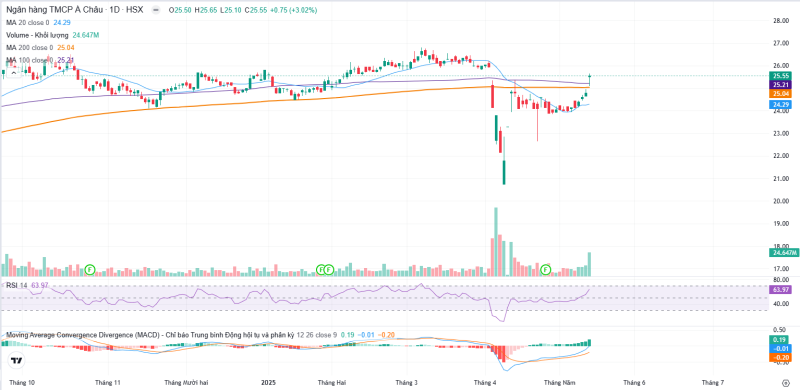Select the RSI 14 indicator legend

click(17, 285)
